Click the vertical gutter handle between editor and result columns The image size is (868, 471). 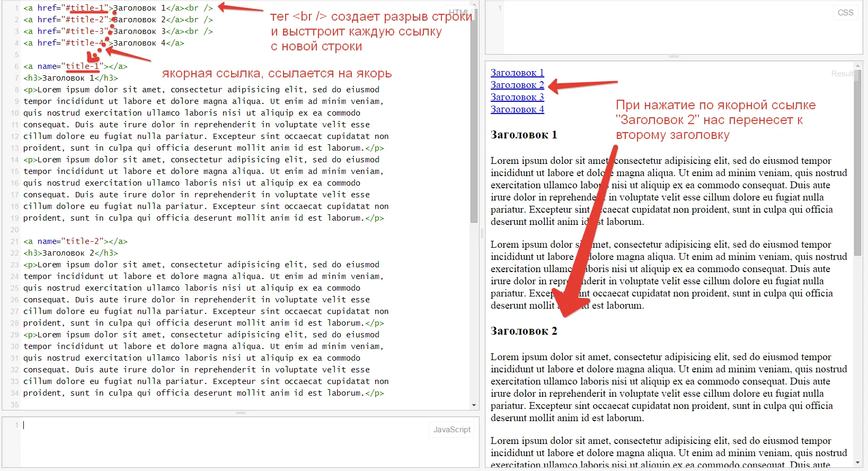482,233
